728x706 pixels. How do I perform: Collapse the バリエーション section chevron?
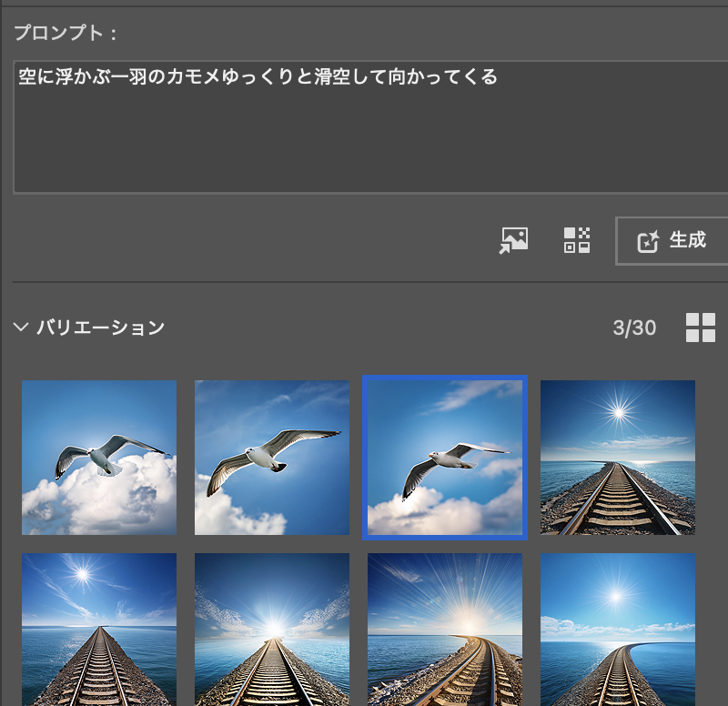pyautogui.click(x=21, y=328)
